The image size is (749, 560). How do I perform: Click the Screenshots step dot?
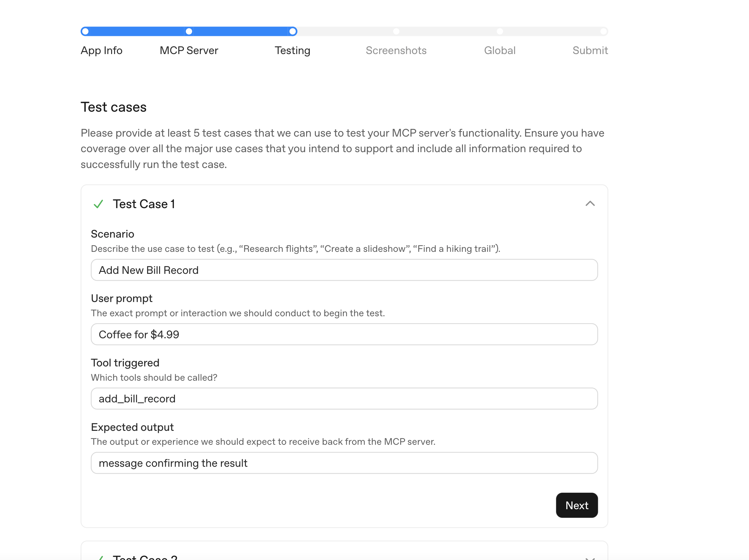[396, 31]
